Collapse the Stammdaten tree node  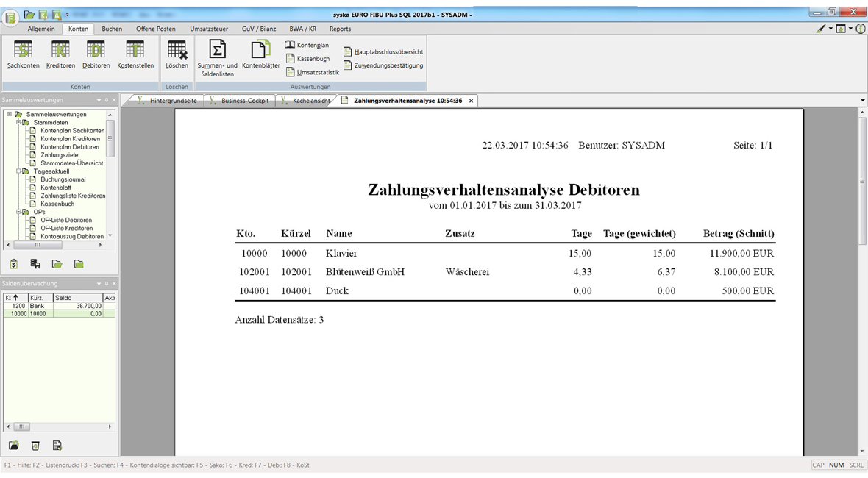(18, 123)
